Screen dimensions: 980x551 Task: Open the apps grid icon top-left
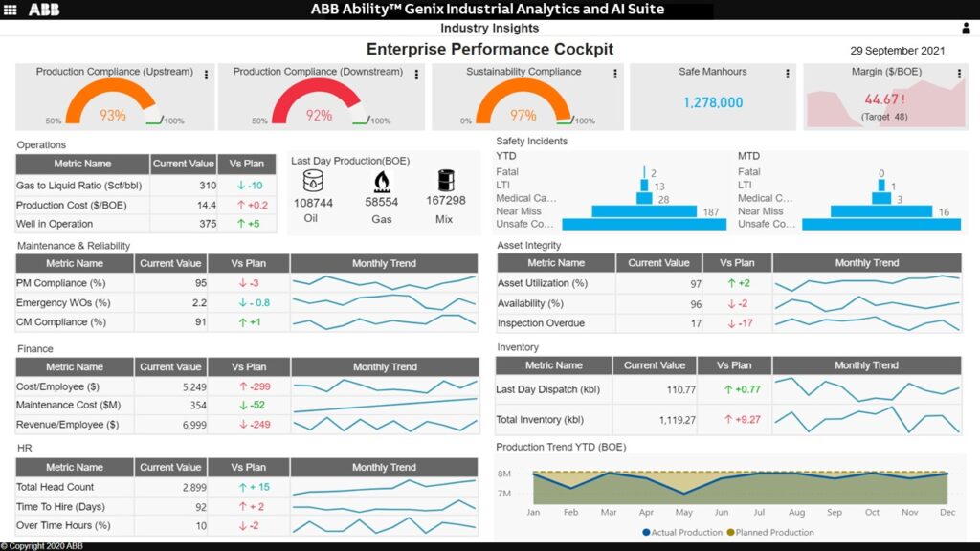click(11, 11)
